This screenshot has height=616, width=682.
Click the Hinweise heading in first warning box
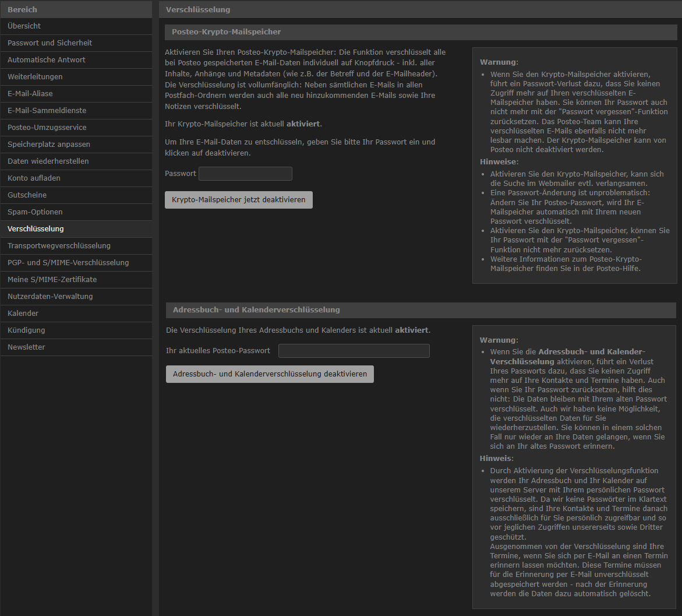(x=499, y=162)
